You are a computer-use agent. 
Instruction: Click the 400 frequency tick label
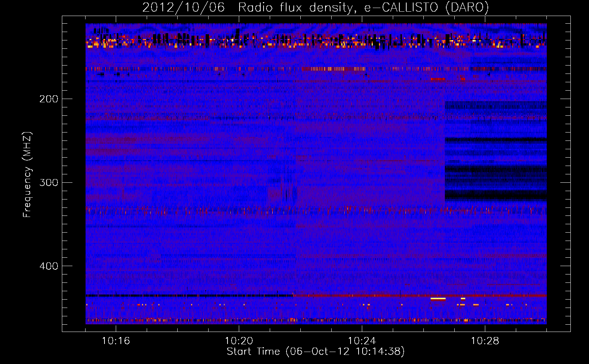point(49,266)
